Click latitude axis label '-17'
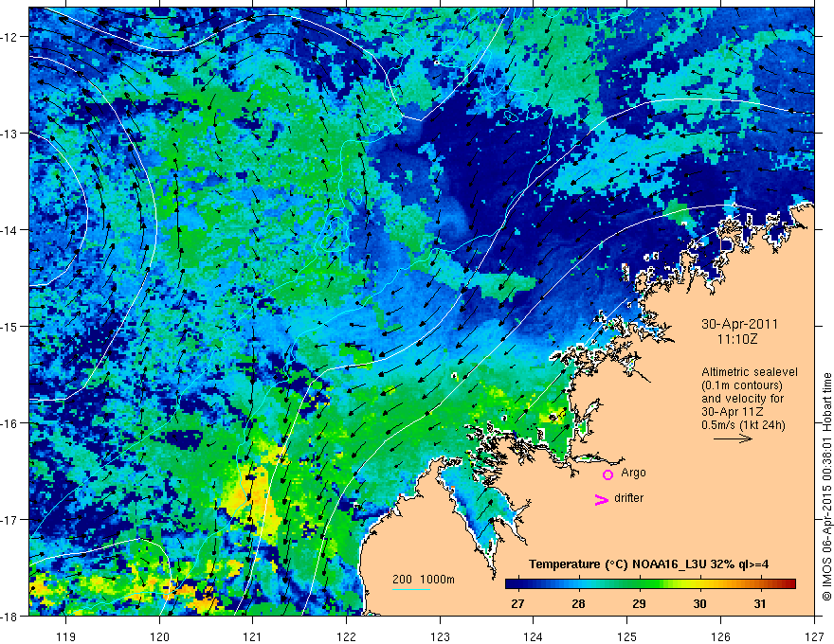 click(x=10, y=520)
